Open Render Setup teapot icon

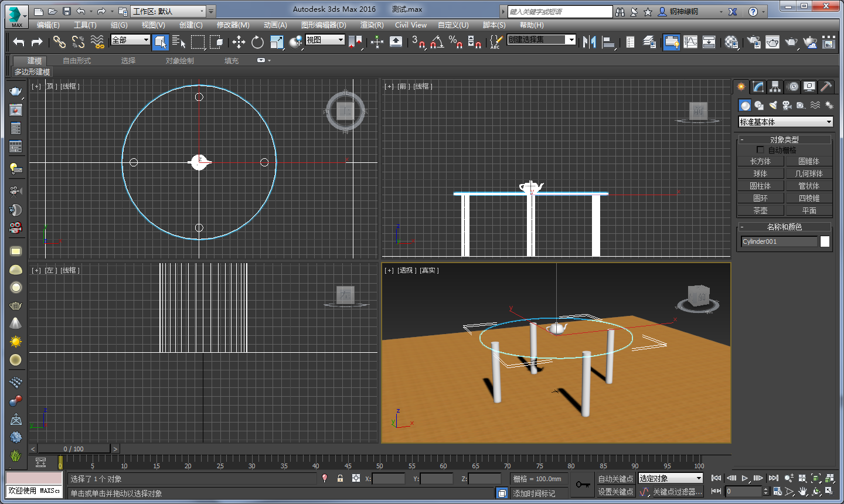click(754, 42)
